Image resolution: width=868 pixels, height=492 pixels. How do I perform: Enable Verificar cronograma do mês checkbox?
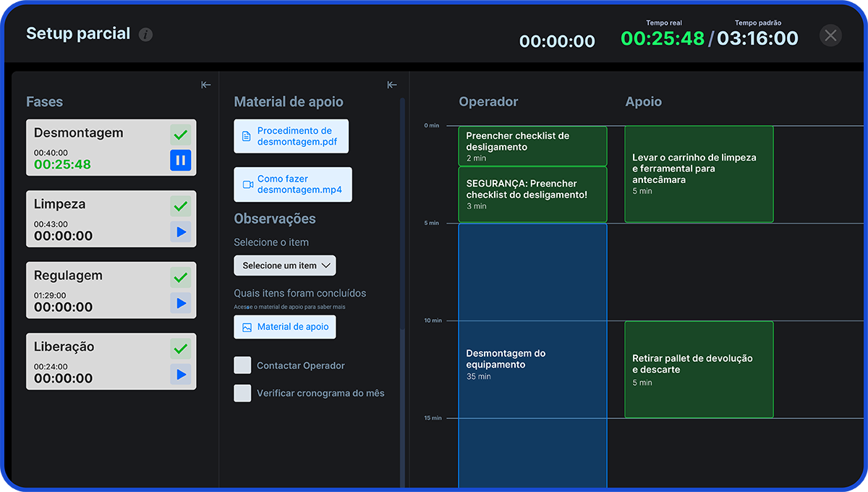[242, 393]
